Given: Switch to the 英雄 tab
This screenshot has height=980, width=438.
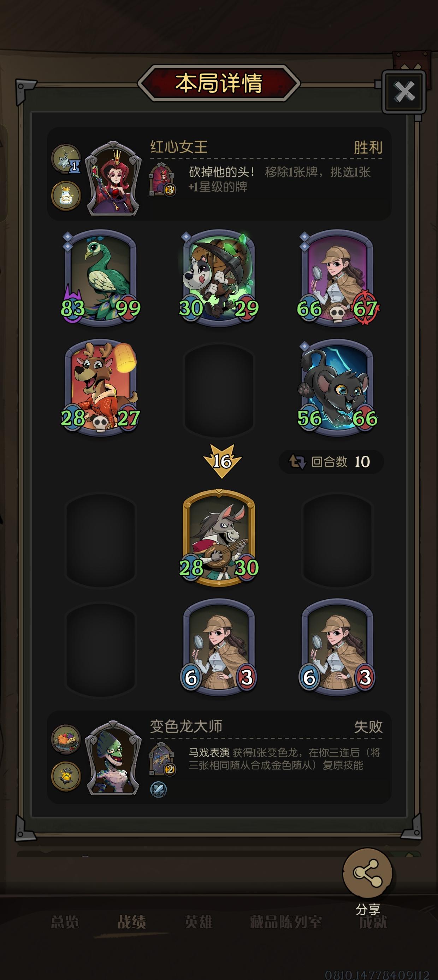Looking at the screenshot, I should click(199, 921).
